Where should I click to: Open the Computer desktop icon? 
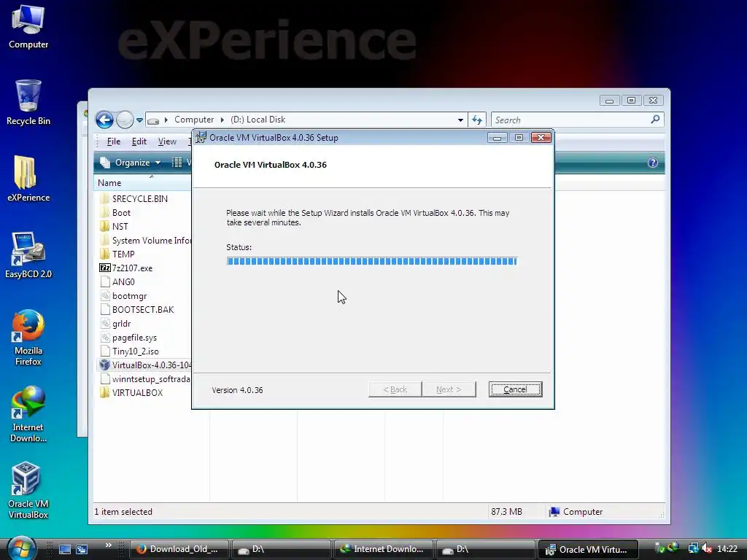pos(28,26)
